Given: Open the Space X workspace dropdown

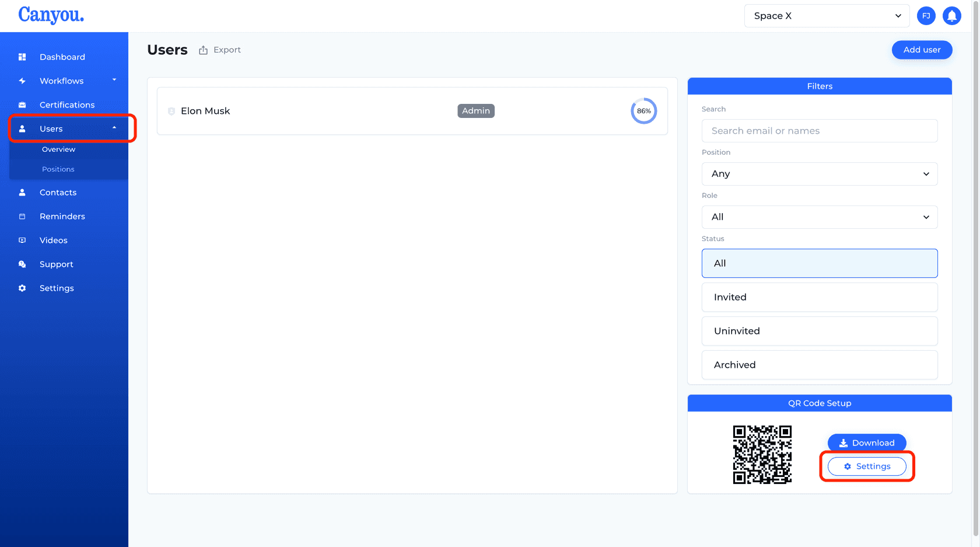Looking at the screenshot, I should tap(827, 16).
